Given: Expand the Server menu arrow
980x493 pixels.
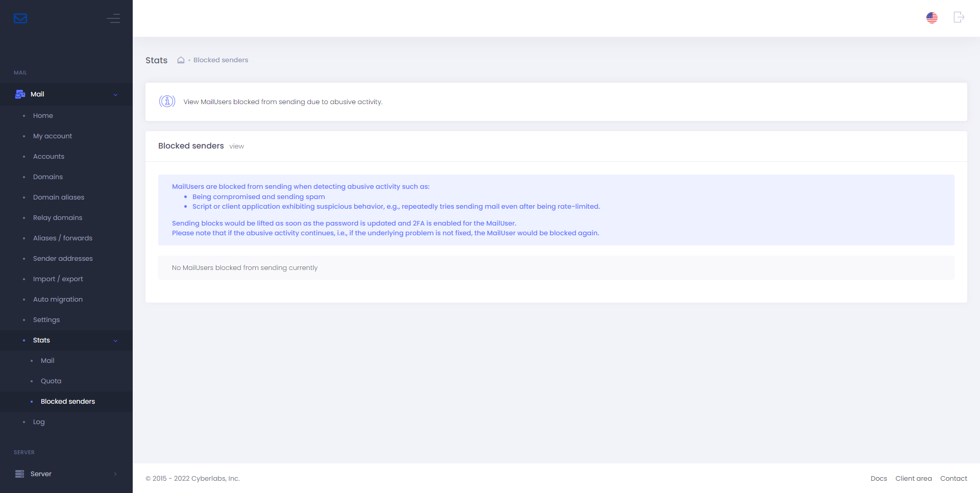Looking at the screenshot, I should tap(115, 474).
